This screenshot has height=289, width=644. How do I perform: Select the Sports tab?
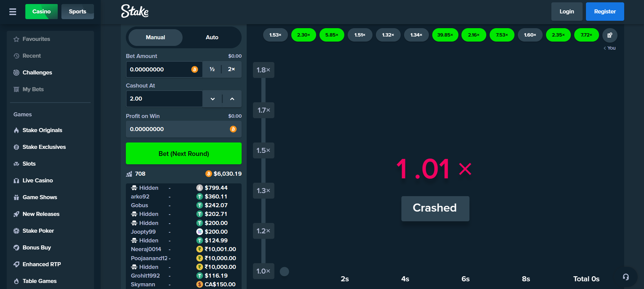tap(78, 12)
